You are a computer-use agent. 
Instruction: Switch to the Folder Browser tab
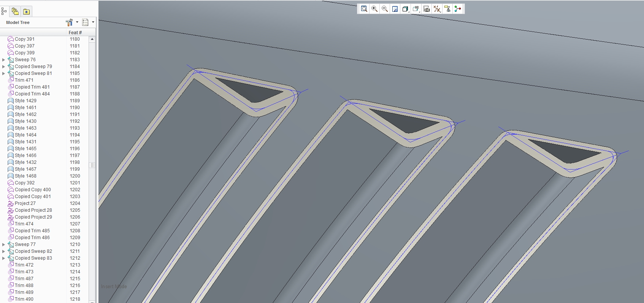pos(15,11)
